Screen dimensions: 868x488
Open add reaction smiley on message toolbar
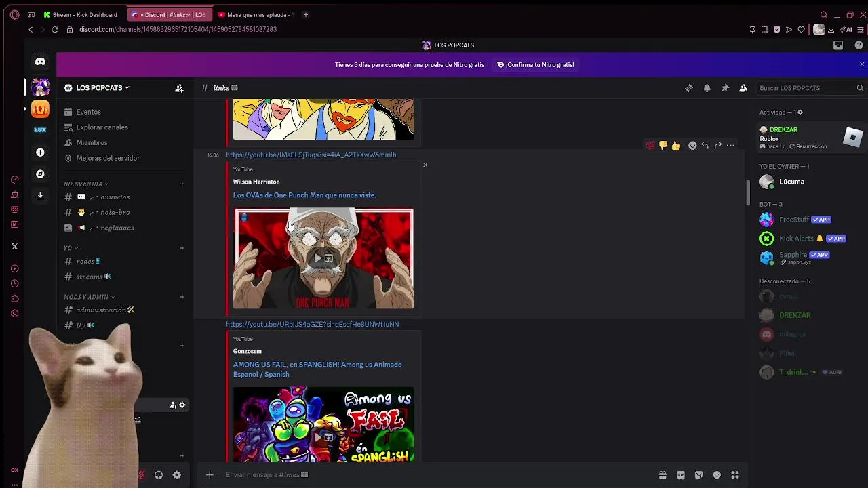692,146
